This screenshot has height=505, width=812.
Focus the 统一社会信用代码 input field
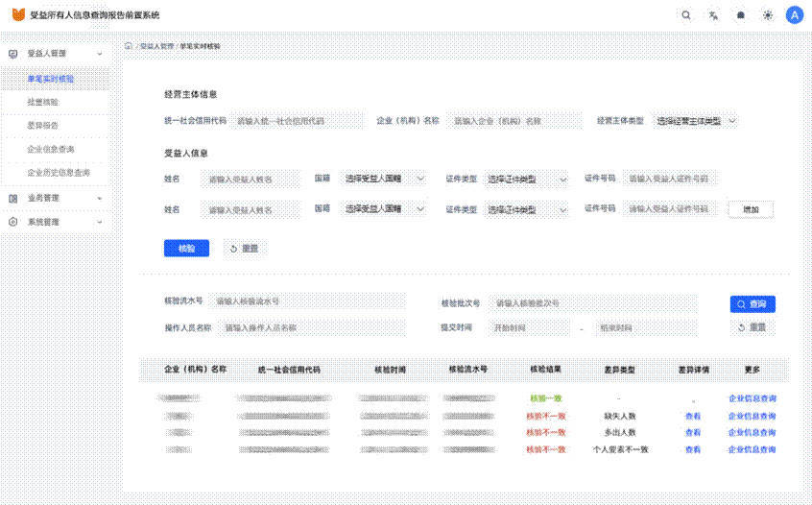299,122
